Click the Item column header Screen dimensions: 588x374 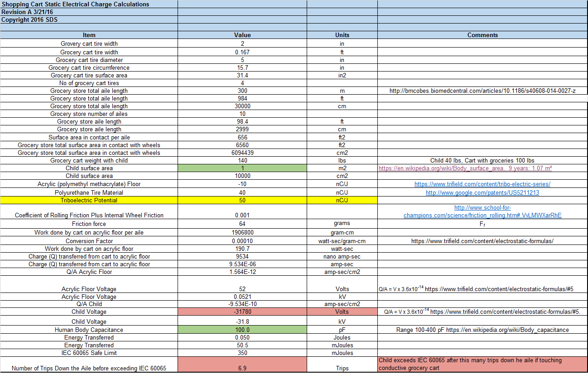[x=89, y=35]
